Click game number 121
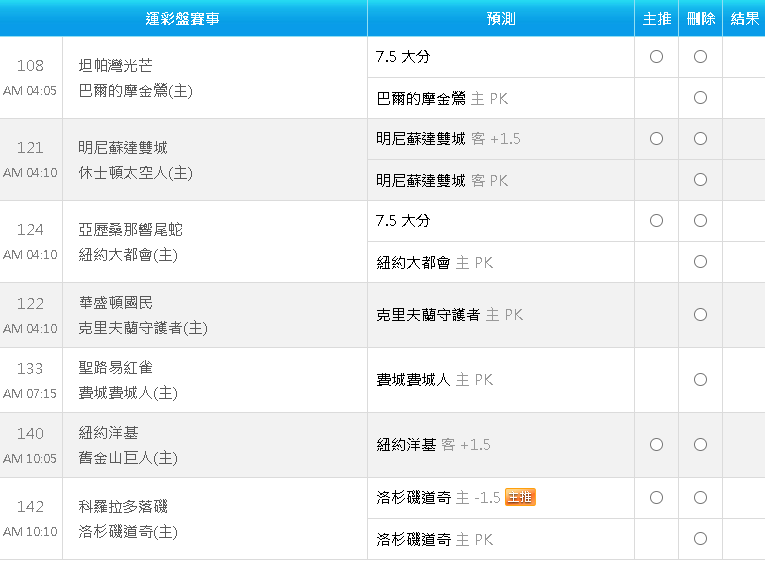 pos(30,147)
